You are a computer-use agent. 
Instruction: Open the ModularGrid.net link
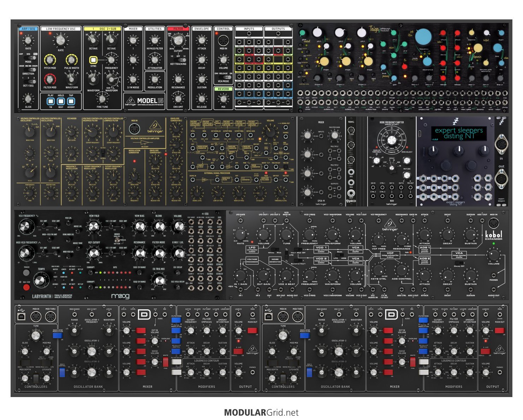point(261,412)
